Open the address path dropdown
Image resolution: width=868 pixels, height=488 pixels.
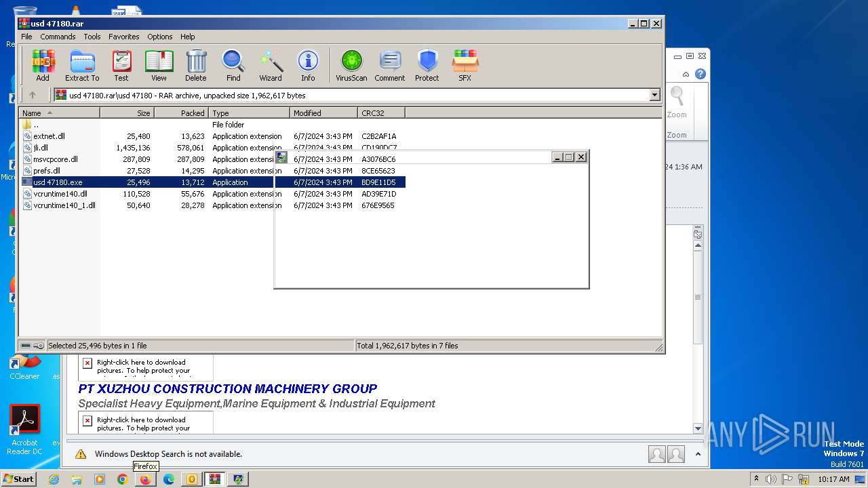tap(655, 96)
